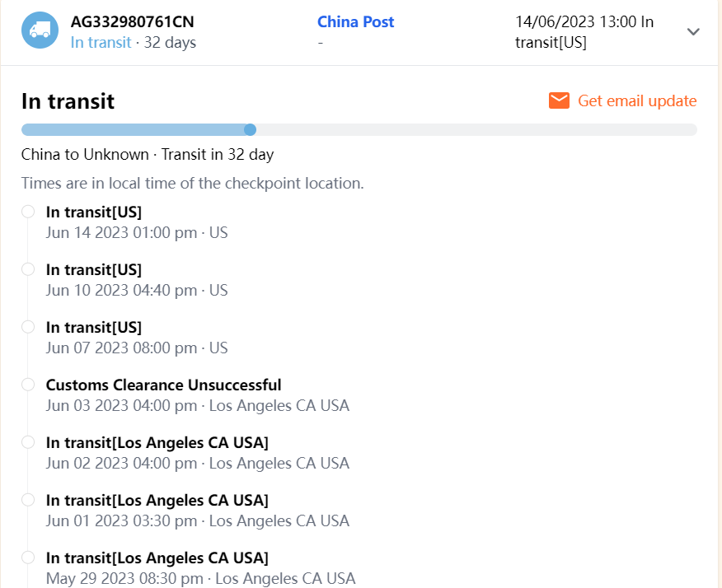Select the Jun 10 2023 checkpoint marker
722x588 pixels.
(x=28, y=269)
